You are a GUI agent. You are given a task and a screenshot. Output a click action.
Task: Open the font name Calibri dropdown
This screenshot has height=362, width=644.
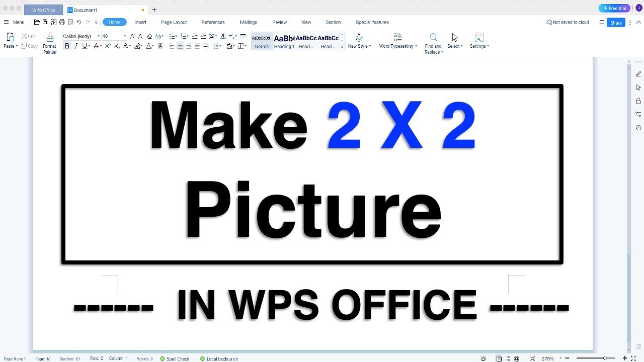(99, 36)
